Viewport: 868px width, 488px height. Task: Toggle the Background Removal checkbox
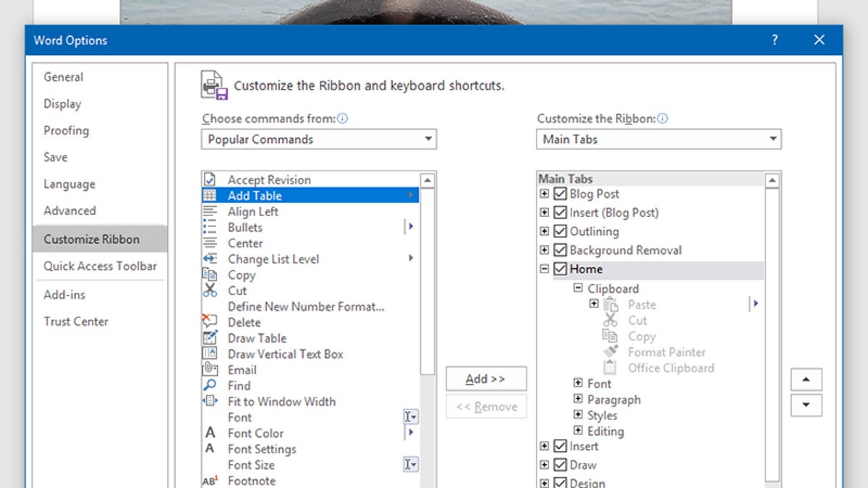pos(560,250)
